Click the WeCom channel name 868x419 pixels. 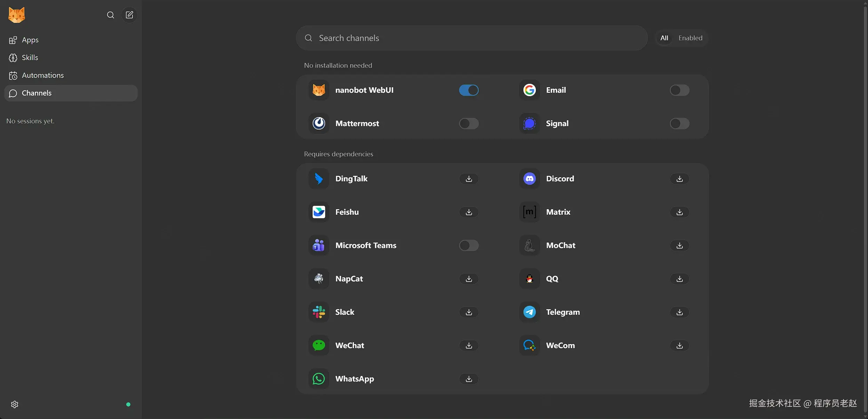click(560, 345)
